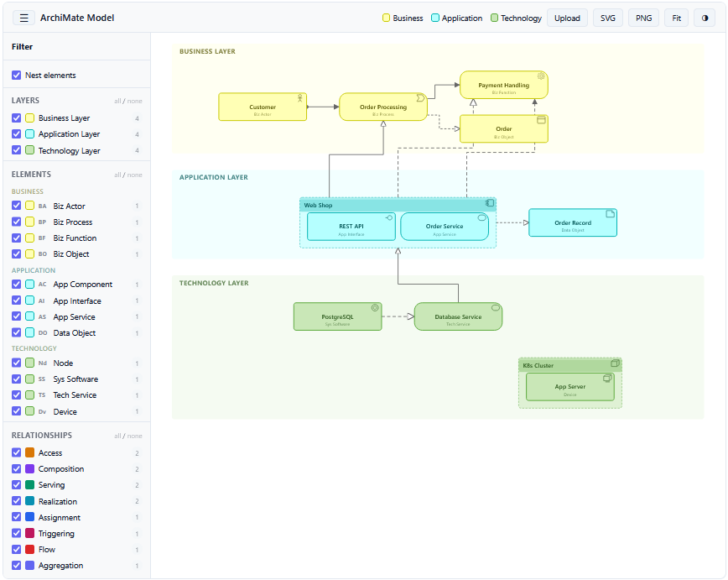Uncheck the App Interface checkbox
This screenshot has width=728, height=580.
click(16, 300)
